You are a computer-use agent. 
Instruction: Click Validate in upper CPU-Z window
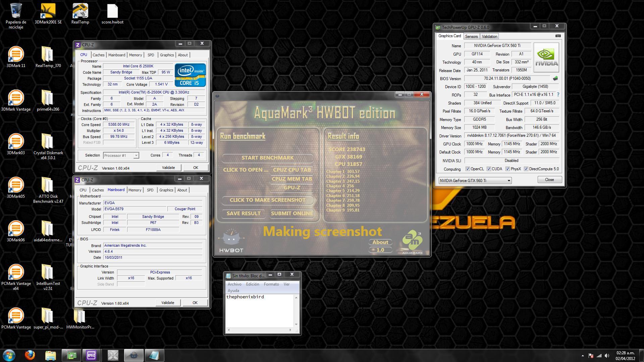[168, 168]
